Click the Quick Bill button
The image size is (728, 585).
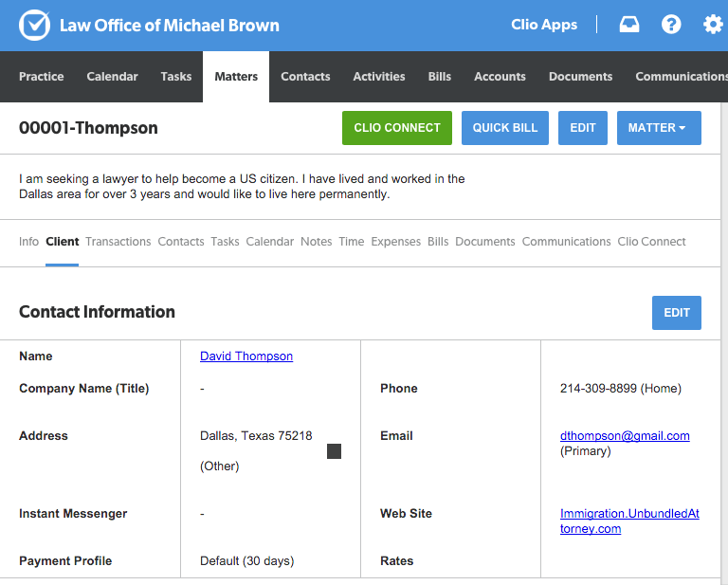point(504,128)
